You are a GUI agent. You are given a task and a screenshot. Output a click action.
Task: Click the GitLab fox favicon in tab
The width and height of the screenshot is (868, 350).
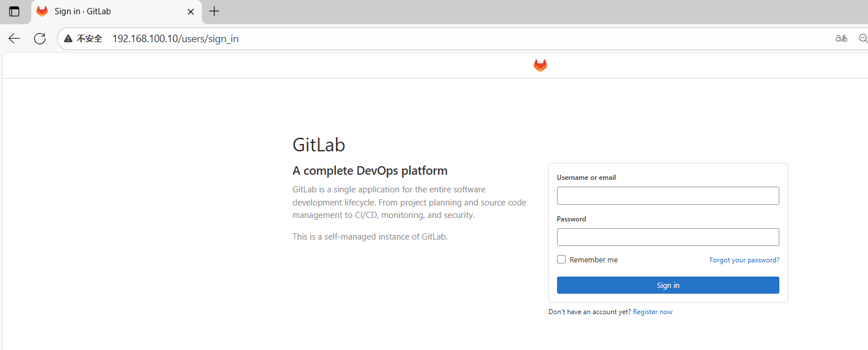(42, 11)
